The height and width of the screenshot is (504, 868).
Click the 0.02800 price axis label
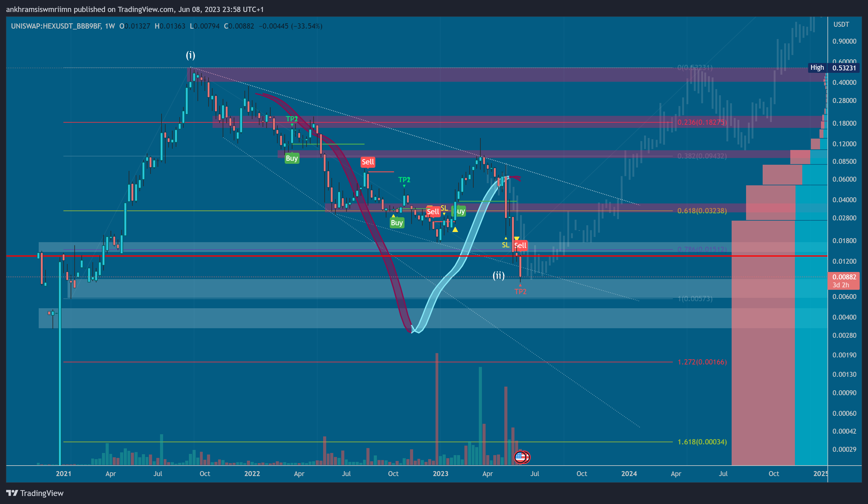pyautogui.click(x=844, y=218)
